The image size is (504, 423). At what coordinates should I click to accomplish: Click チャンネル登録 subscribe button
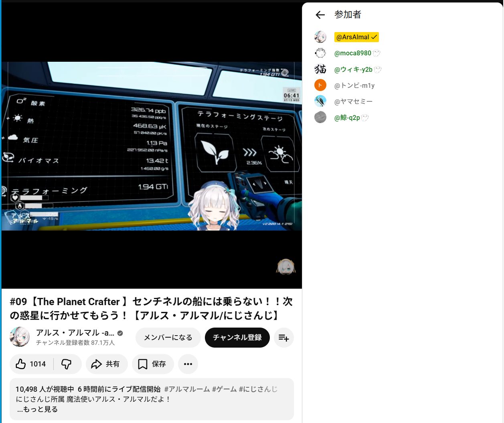click(237, 338)
